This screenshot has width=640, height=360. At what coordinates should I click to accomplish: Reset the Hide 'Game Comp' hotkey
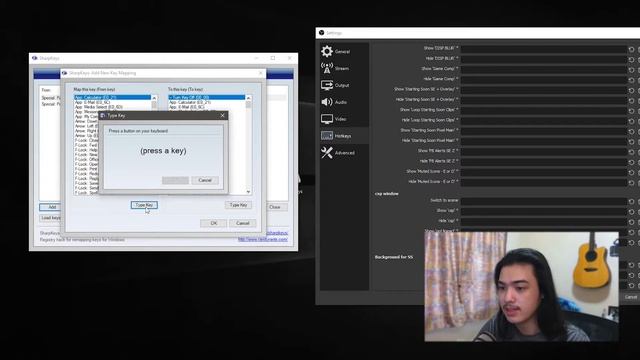(631, 80)
